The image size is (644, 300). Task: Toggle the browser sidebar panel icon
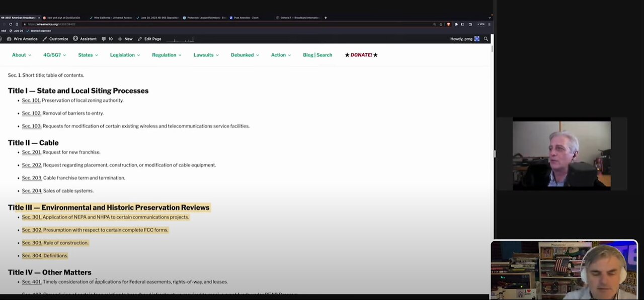pos(463,24)
